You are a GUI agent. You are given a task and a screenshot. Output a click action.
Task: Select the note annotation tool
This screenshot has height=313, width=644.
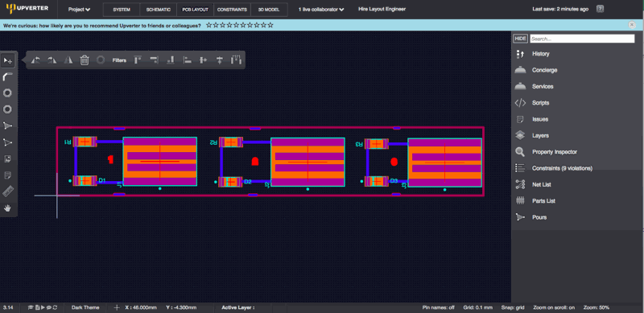(x=7, y=175)
